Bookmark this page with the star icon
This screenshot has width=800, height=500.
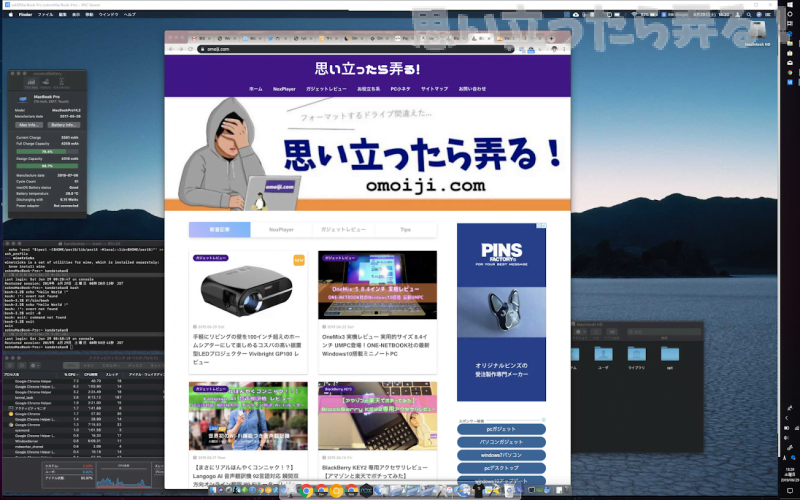point(509,49)
